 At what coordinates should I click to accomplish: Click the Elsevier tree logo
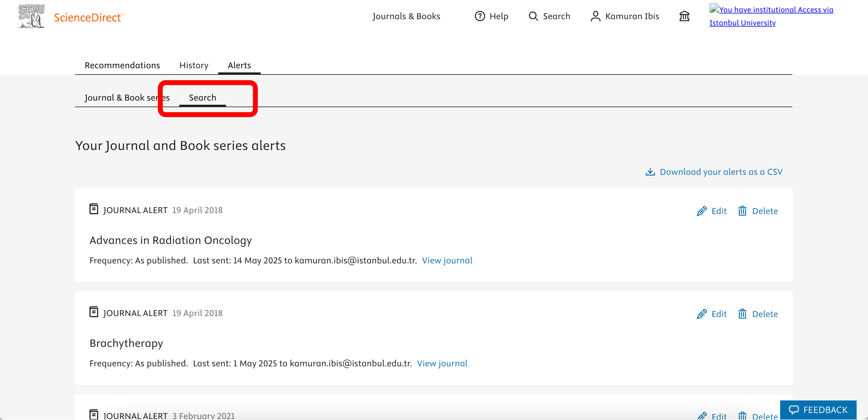click(x=31, y=16)
